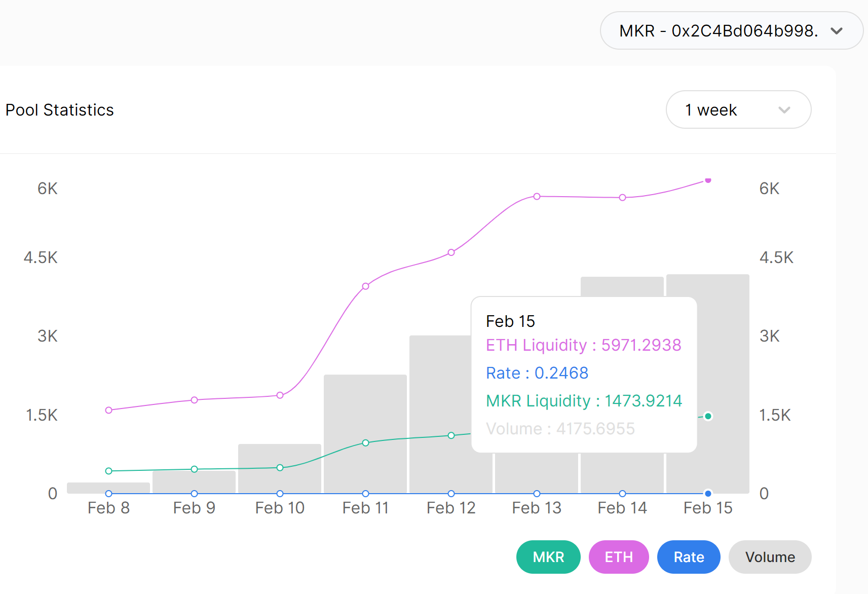Click the MKR liquidity point for Feb 8

[x=108, y=471]
